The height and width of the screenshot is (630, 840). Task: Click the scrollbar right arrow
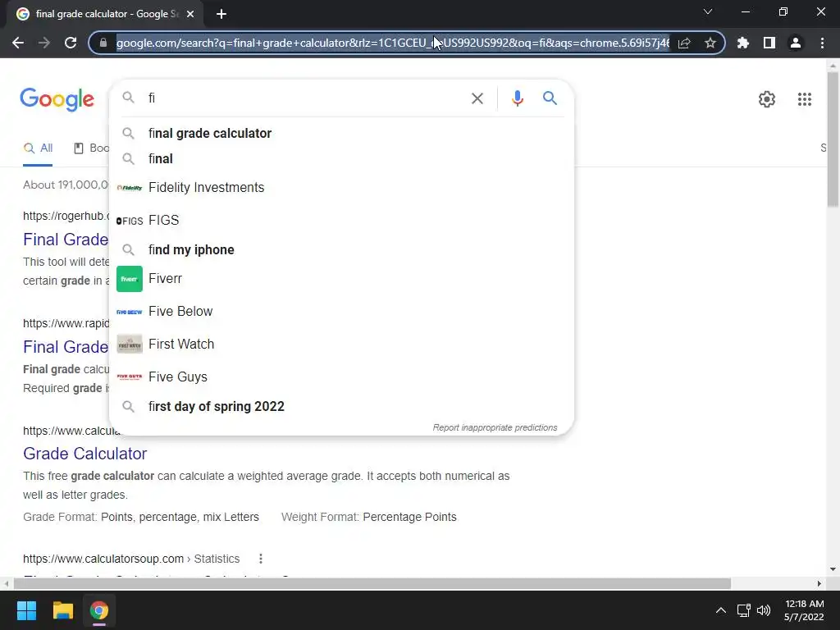tap(819, 583)
